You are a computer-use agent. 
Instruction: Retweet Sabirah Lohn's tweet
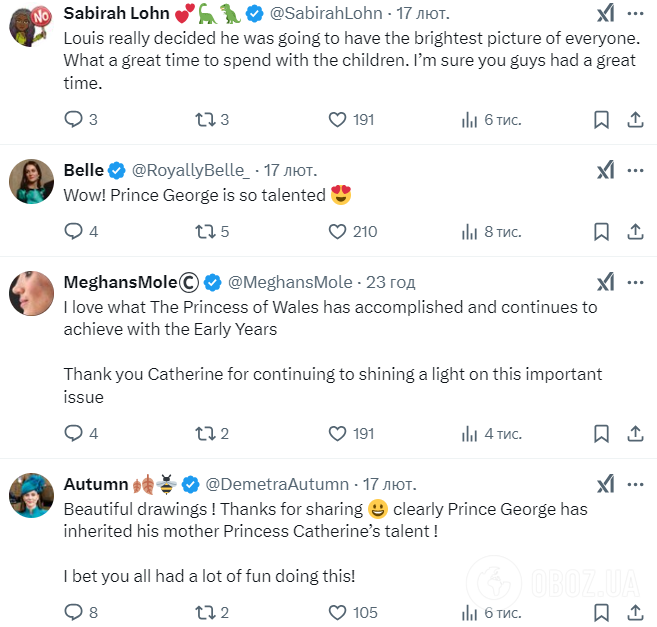click(204, 120)
